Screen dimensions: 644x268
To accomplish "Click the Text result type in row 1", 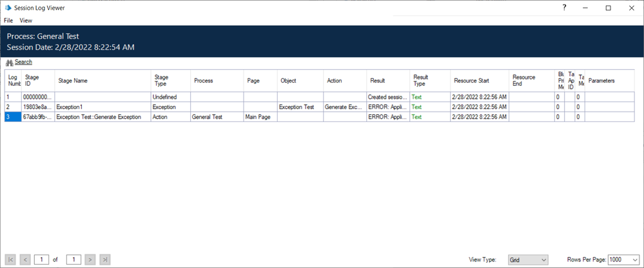I will point(430,97).
